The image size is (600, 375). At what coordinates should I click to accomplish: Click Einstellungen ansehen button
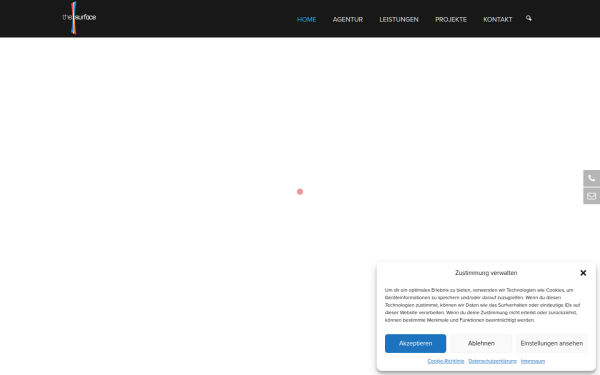552,344
